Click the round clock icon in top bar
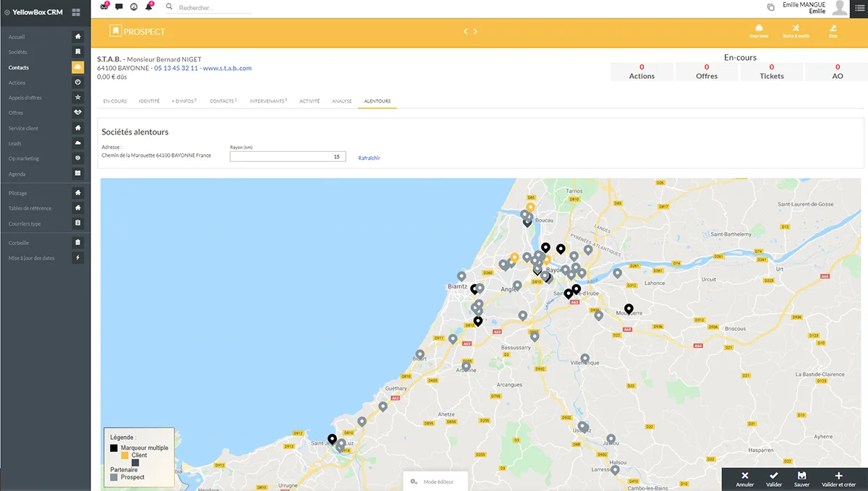868x491 pixels. click(x=134, y=7)
